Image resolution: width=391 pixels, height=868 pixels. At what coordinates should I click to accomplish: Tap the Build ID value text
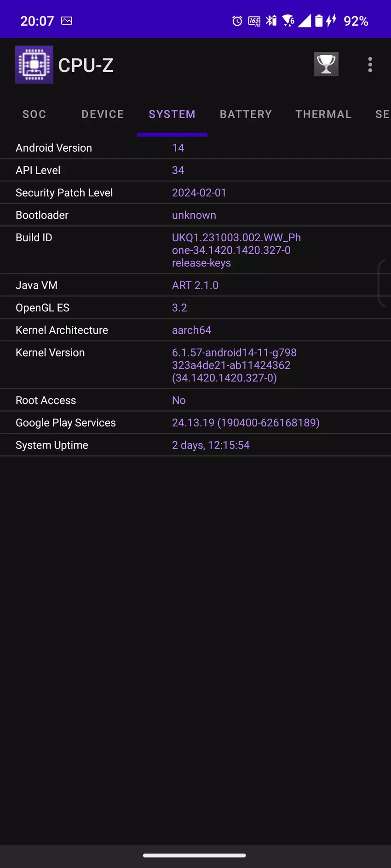pyautogui.click(x=236, y=250)
